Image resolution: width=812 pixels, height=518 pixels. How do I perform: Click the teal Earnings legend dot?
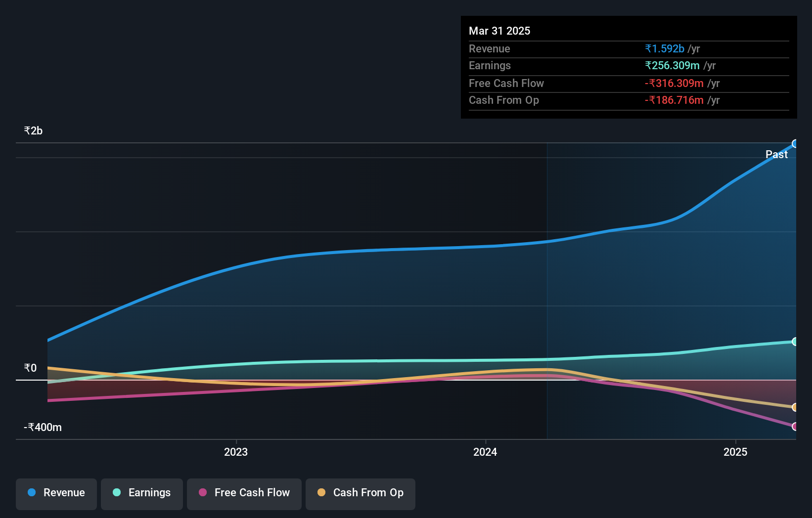117,492
